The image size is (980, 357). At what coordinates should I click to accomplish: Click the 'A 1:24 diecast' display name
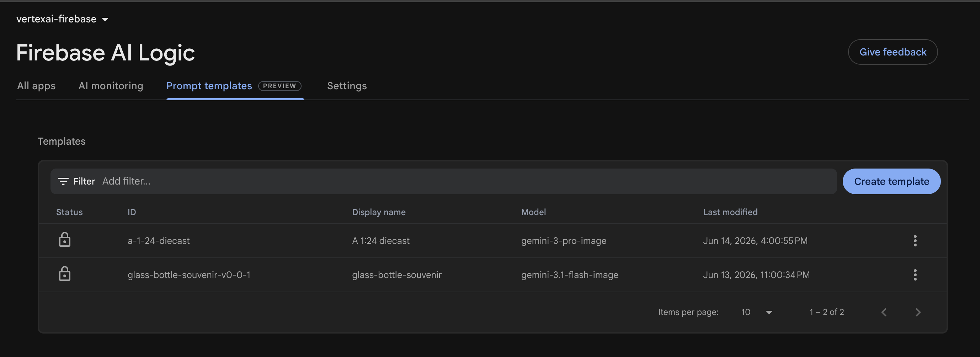381,240
